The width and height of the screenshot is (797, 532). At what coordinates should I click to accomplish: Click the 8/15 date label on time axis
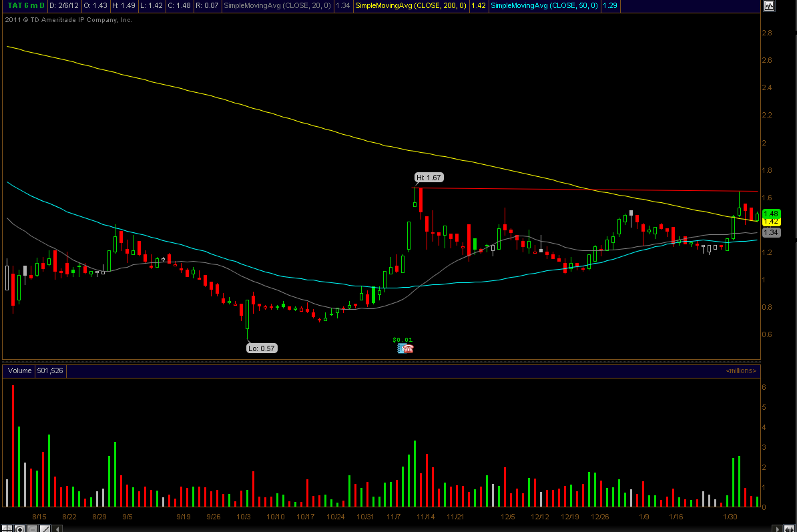pos(39,517)
